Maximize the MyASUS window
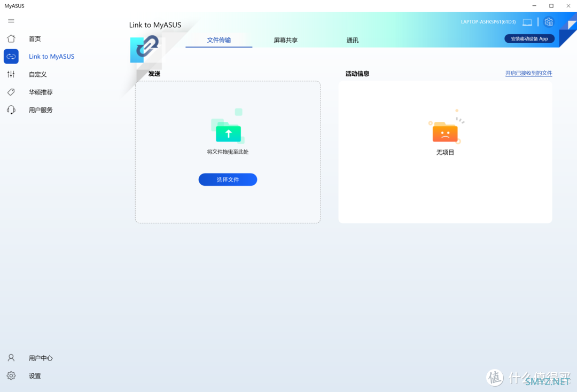 [x=551, y=5]
